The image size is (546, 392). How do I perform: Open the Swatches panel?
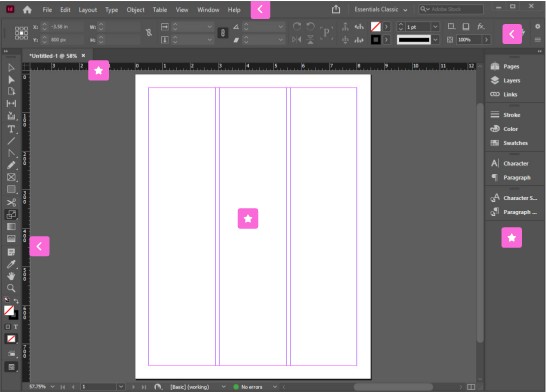point(514,143)
